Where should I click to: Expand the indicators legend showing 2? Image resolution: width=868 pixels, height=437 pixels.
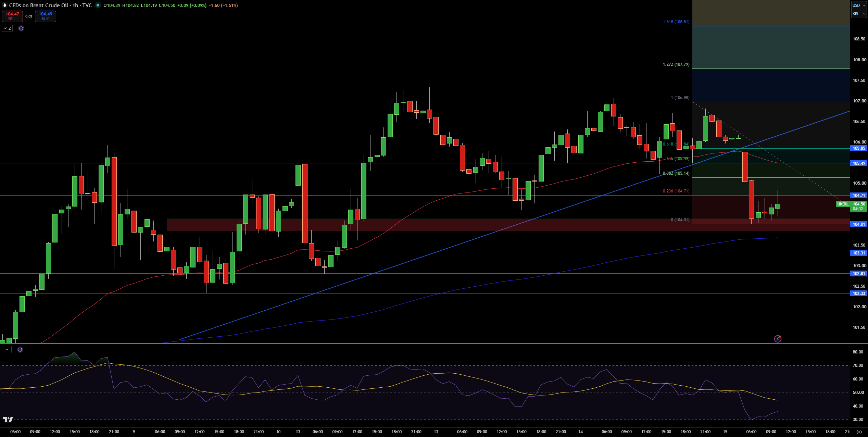click(x=7, y=28)
